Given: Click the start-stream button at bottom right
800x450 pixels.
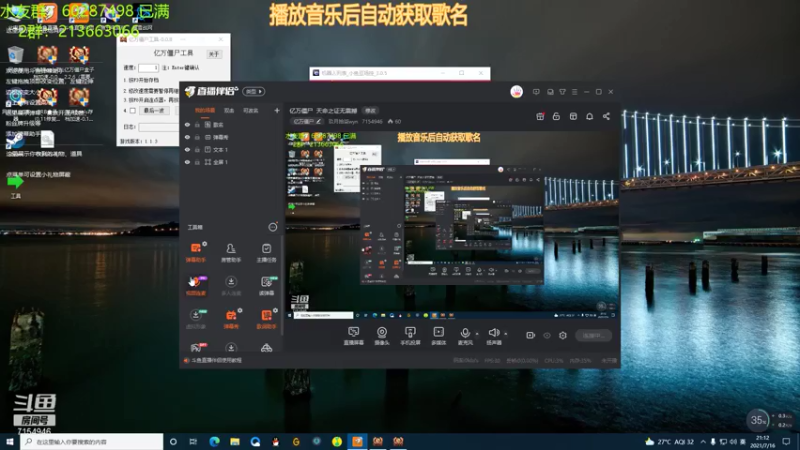Looking at the screenshot, I should 593,335.
